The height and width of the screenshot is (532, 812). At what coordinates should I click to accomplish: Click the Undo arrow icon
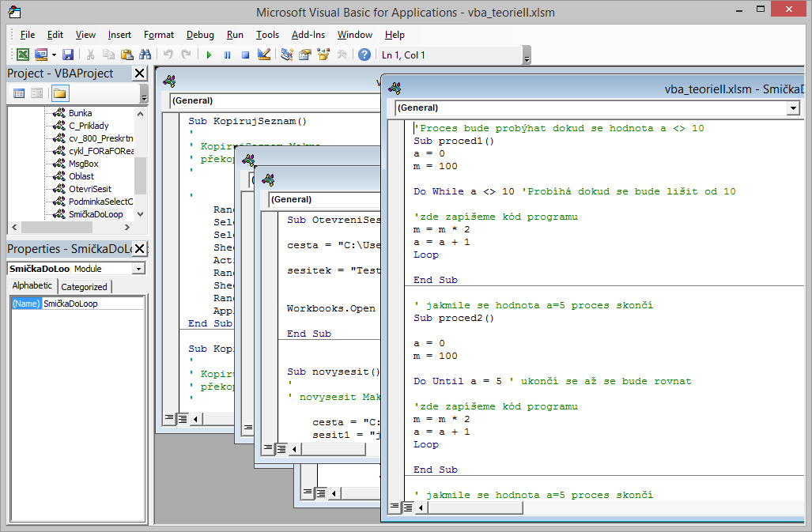(168, 55)
